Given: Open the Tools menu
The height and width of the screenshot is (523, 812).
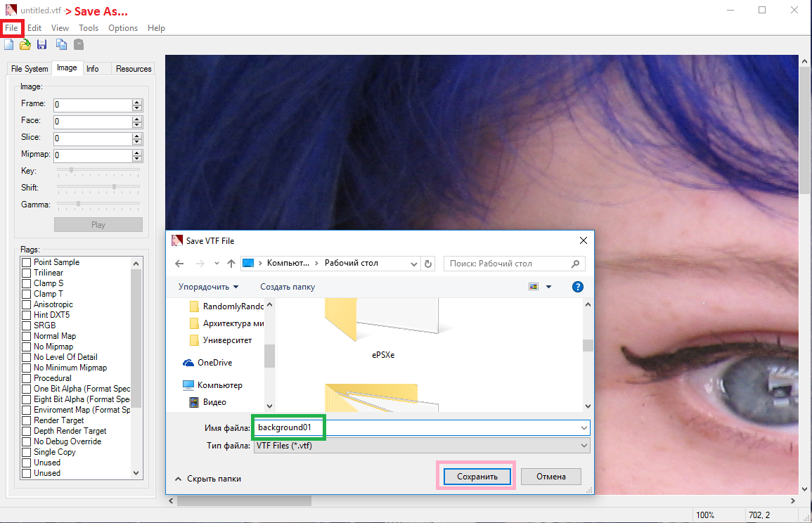Looking at the screenshot, I should (x=89, y=28).
